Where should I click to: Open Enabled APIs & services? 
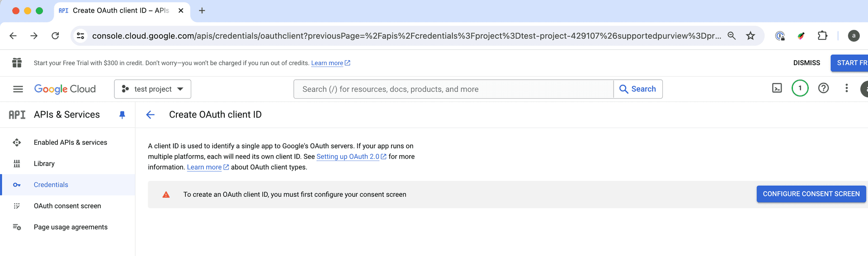(68, 142)
